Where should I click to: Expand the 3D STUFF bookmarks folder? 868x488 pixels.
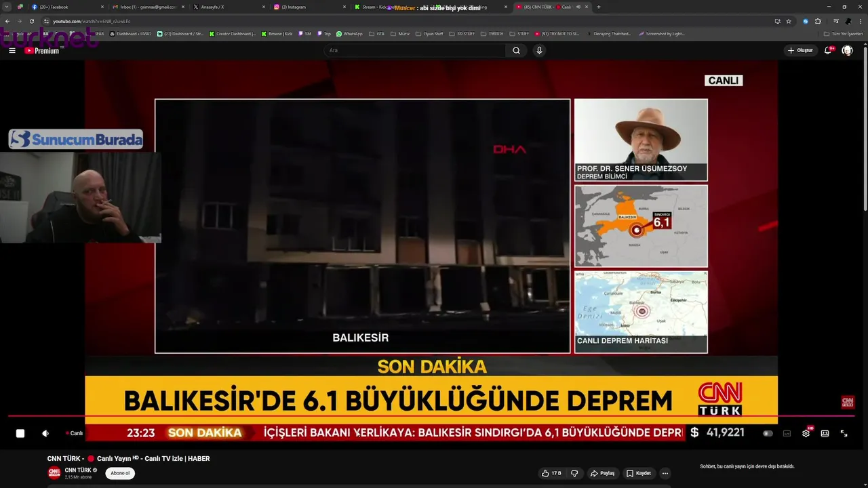click(x=462, y=34)
